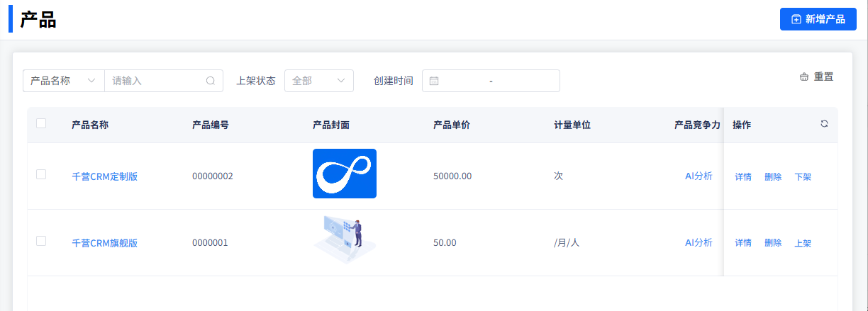
Task: Open the 千营CRM旗舰版 cover illustration
Action: pyautogui.click(x=344, y=241)
